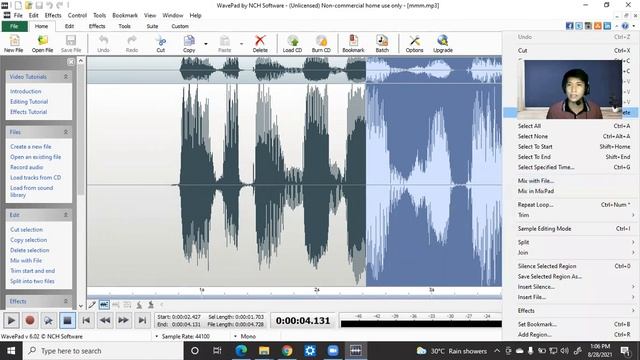Open the File menu in menu bar
This screenshot has height=360, width=640.
point(18,15)
